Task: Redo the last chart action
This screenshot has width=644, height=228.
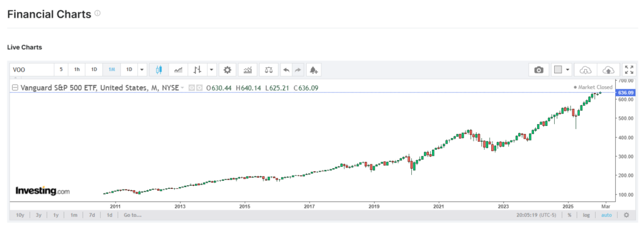Action: click(x=297, y=69)
